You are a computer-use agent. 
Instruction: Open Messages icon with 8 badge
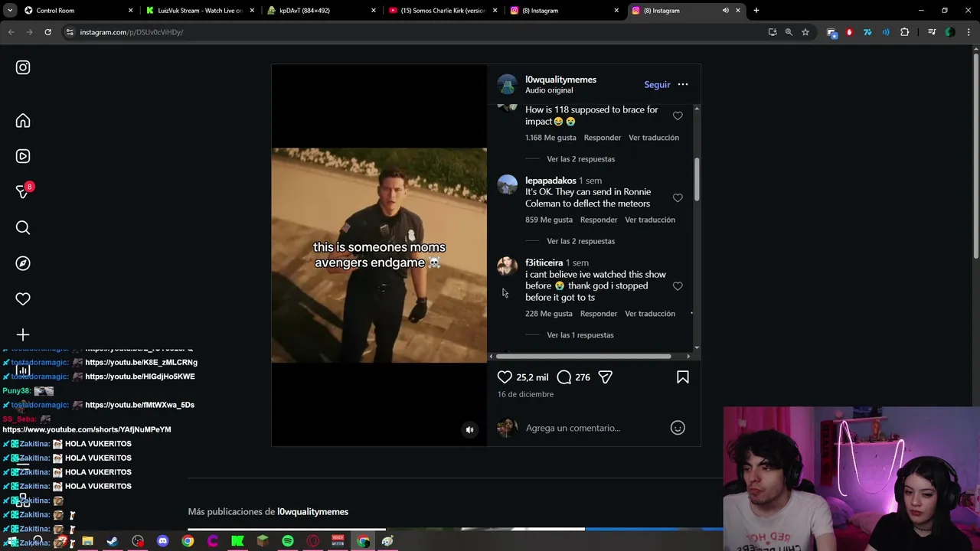tap(23, 191)
